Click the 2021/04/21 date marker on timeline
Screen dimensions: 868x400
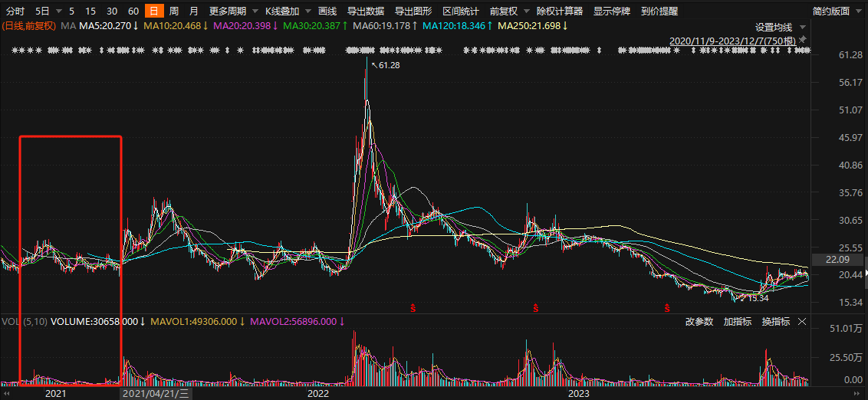pos(156,393)
